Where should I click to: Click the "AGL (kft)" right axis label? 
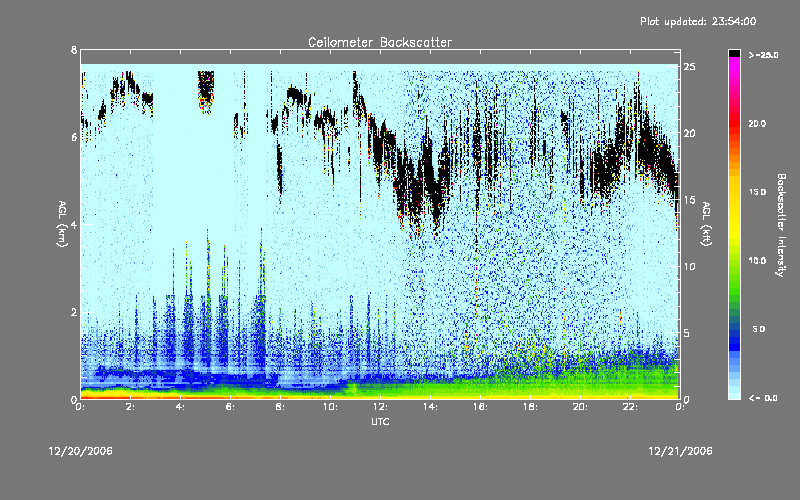coord(706,224)
